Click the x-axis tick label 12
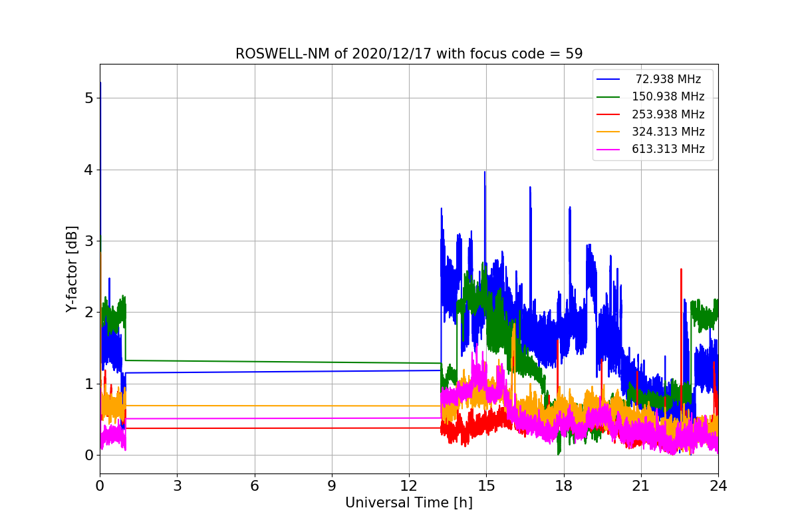The image size is (798, 532). 409,486
